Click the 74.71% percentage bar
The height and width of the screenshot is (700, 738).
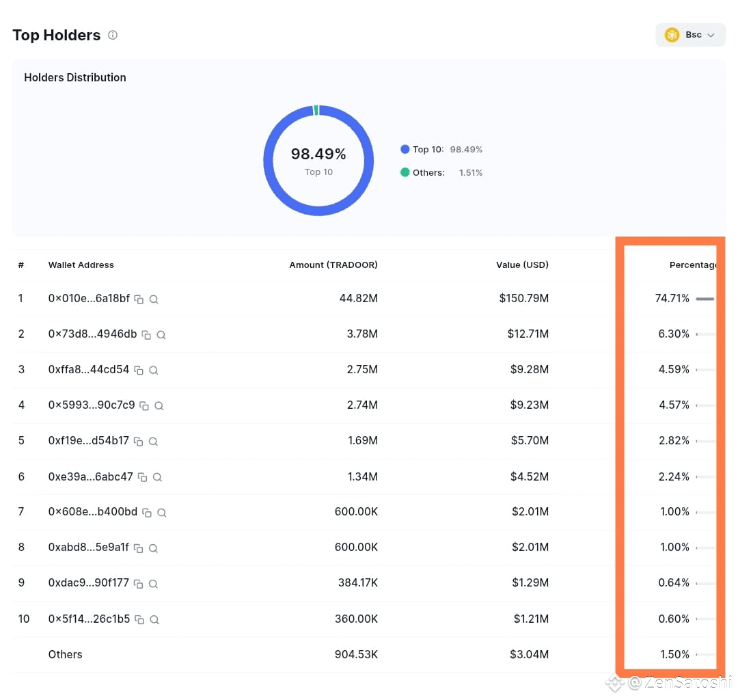click(x=705, y=299)
